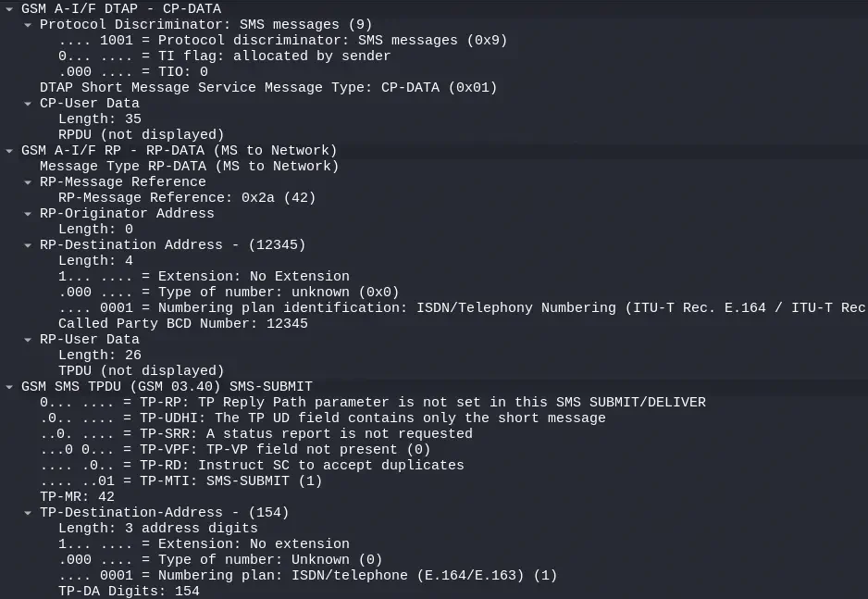The height and width of the screenshot is (599, 868).
Task: Select the TI flag field row
Action: (224, 56)
